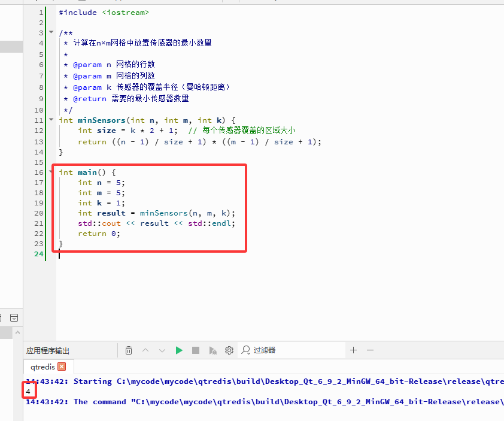
Task: Click the comment title on line 4
Action: [x=142, y=43]
